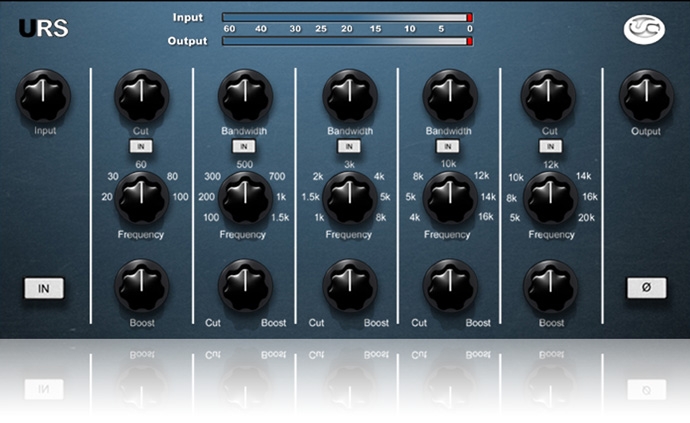Click the Cut knob of the low 20-100 Hz band
Viewport: 690px width, 423px height.
(x=142, y=97)
